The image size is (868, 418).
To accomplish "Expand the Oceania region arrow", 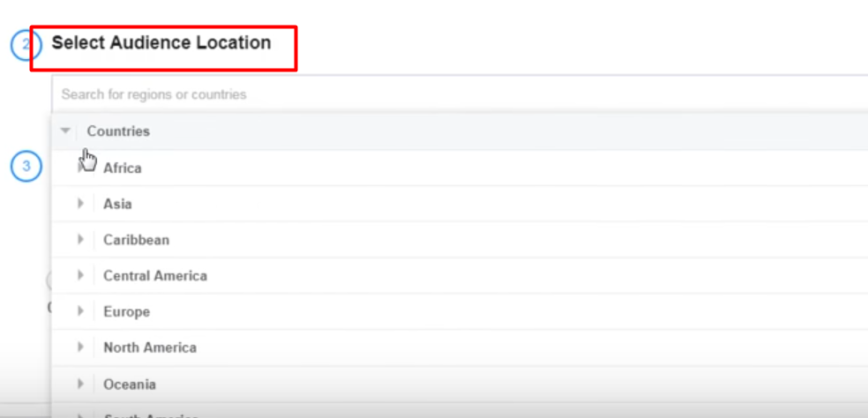I will 81,384.
